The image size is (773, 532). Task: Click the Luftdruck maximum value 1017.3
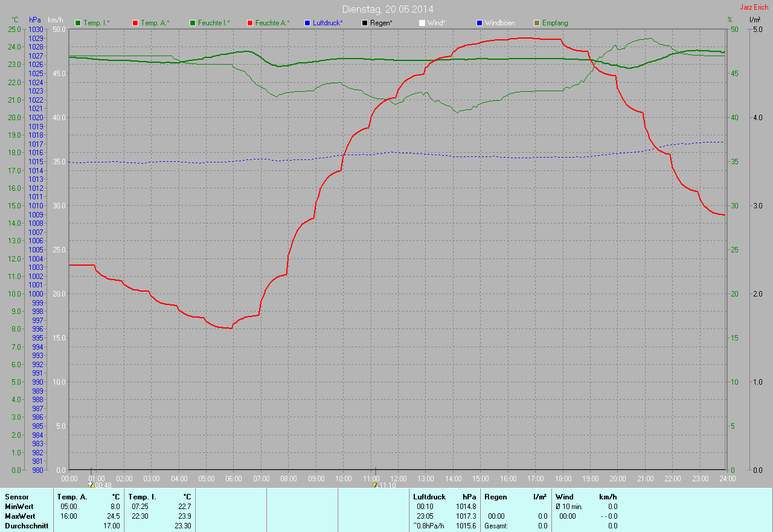(466, 516)
